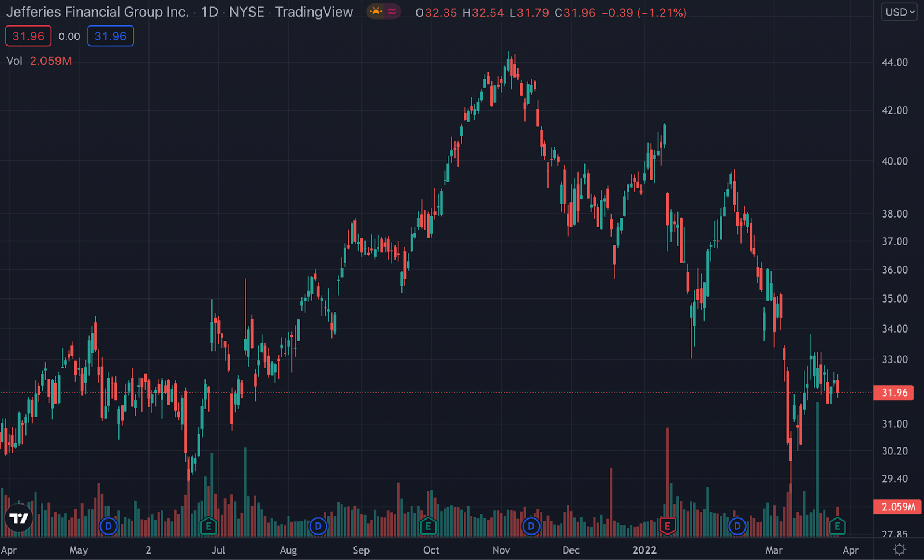Click the Vol indicator label

click(x=14, y=61)
